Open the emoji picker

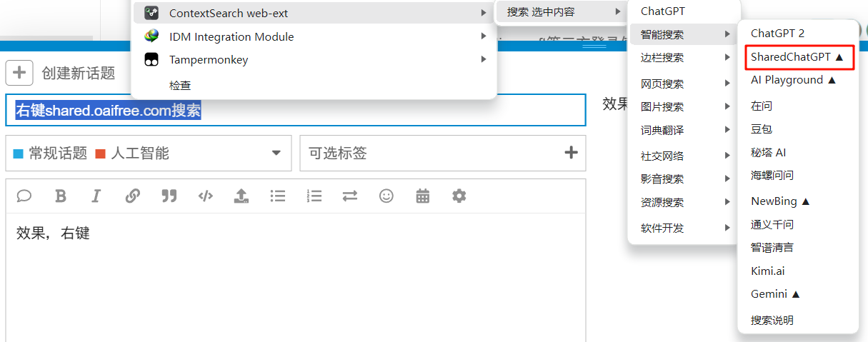(386, 196)
